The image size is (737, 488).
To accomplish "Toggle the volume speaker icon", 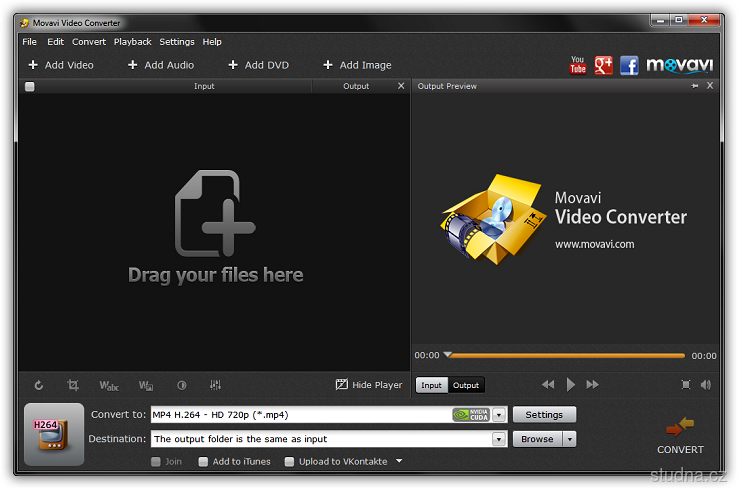I will click(706, 384).
